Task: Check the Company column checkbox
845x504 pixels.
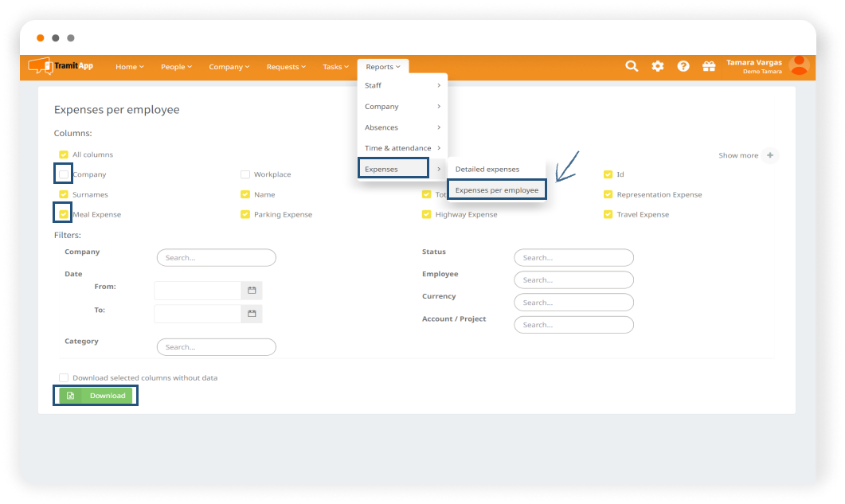Action: point(64,174)
